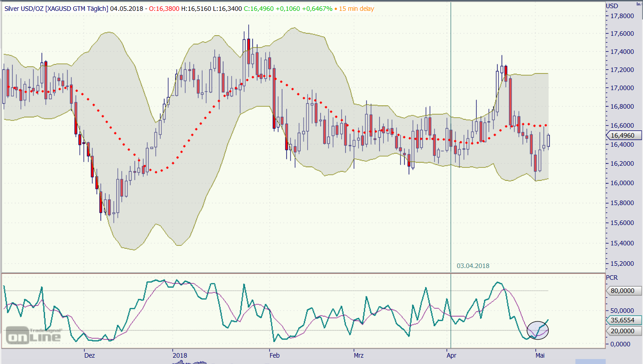Screen dimensions: 643x364
Task: Click the +0,1060 change value
Action: pyautogui.click(x=289, y=9)
